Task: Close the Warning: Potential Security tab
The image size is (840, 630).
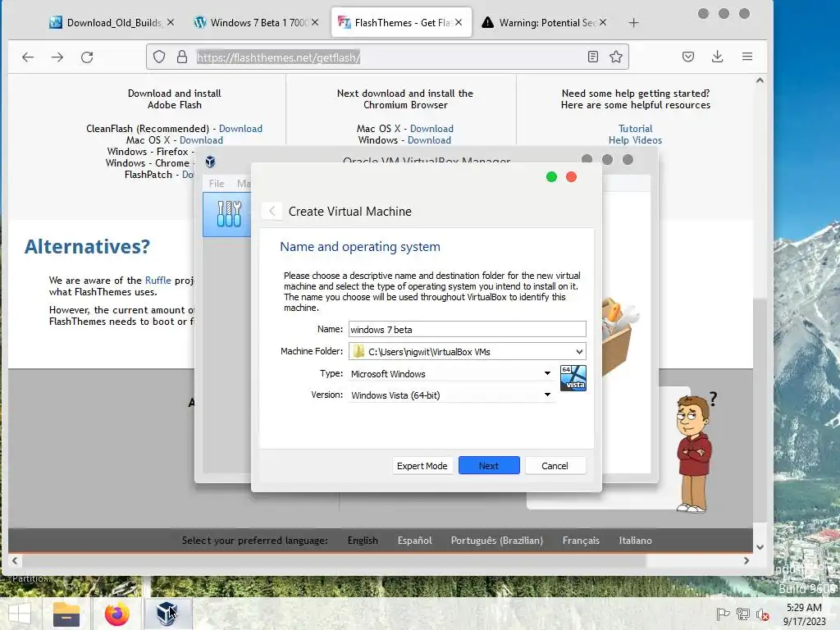Action: coord(603,22)
